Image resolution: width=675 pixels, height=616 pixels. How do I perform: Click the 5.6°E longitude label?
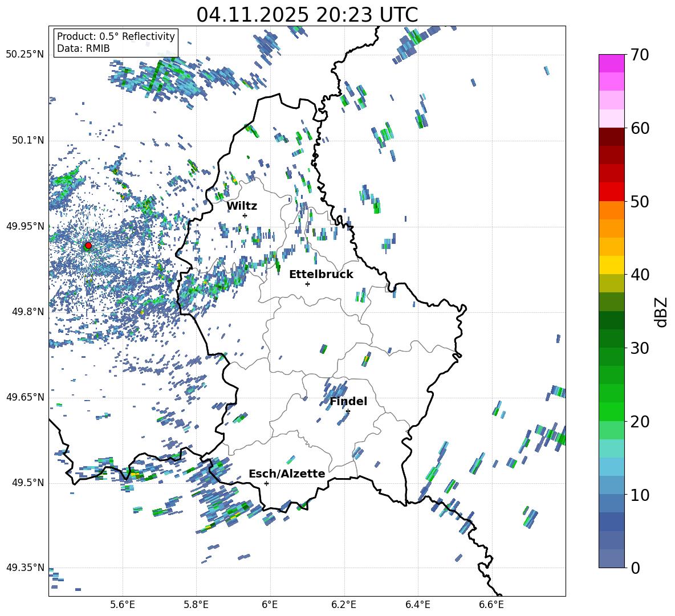(123, 605)
